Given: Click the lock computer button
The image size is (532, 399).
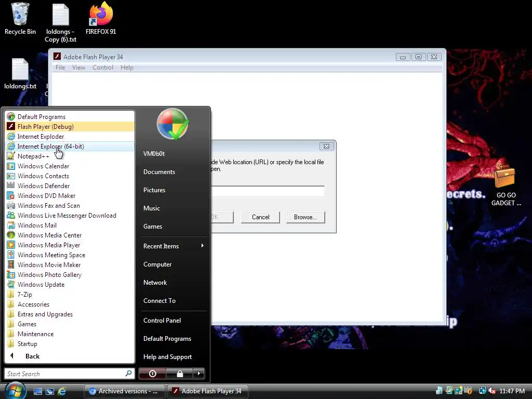Looking at the screenshot, I should 179,374.
